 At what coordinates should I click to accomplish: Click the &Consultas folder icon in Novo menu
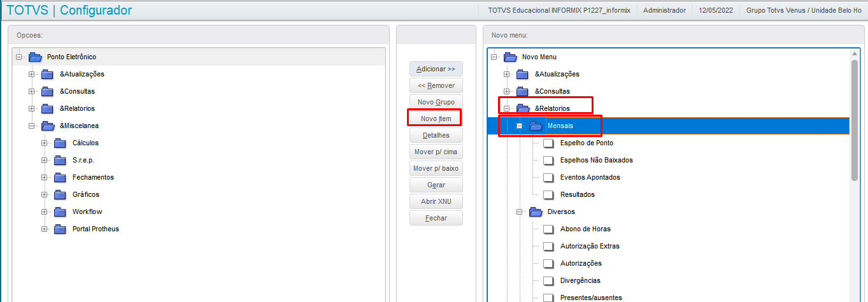coord(523,91)
